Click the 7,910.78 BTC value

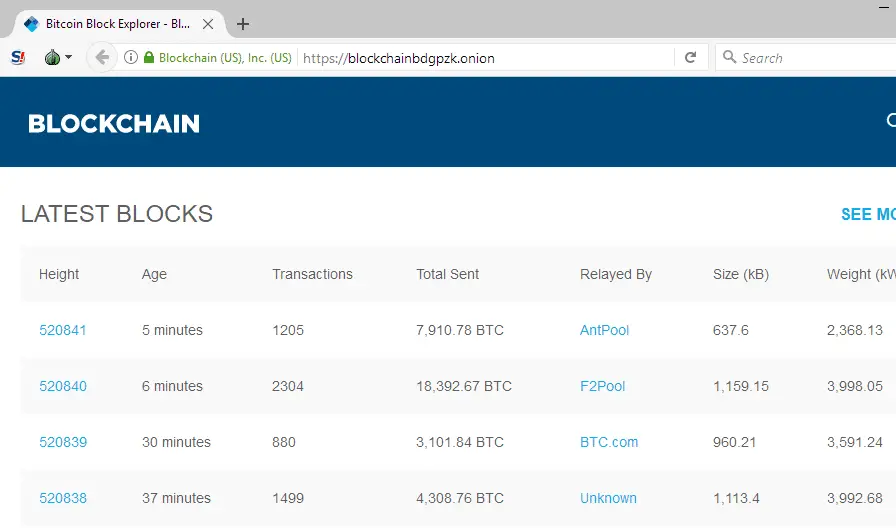460,330
